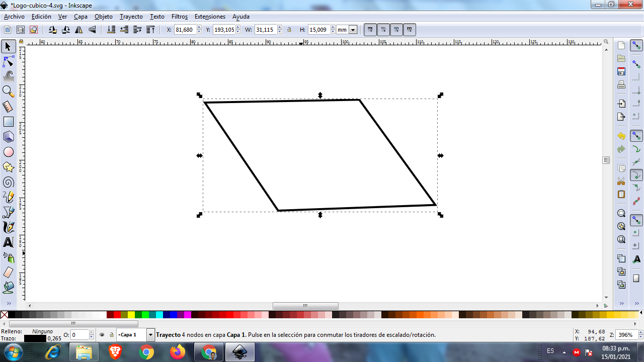Choose the Tweak objects tool

pyautogui.click(x=8, y=76)
